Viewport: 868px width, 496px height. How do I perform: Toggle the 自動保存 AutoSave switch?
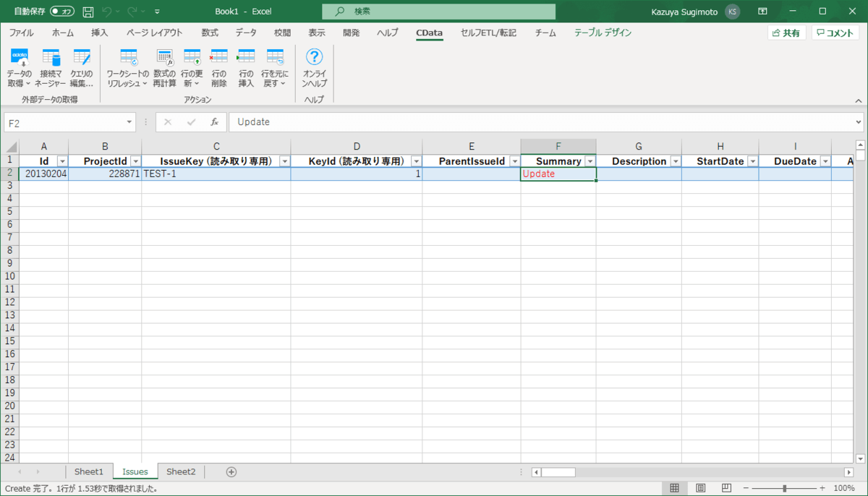tap(62, 12)
